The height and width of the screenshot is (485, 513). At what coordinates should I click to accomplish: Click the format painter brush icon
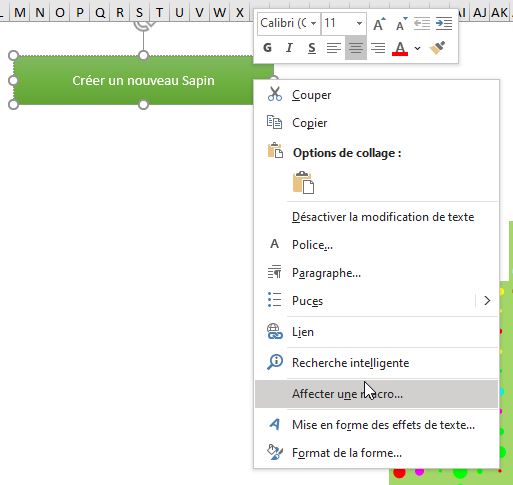438,48
